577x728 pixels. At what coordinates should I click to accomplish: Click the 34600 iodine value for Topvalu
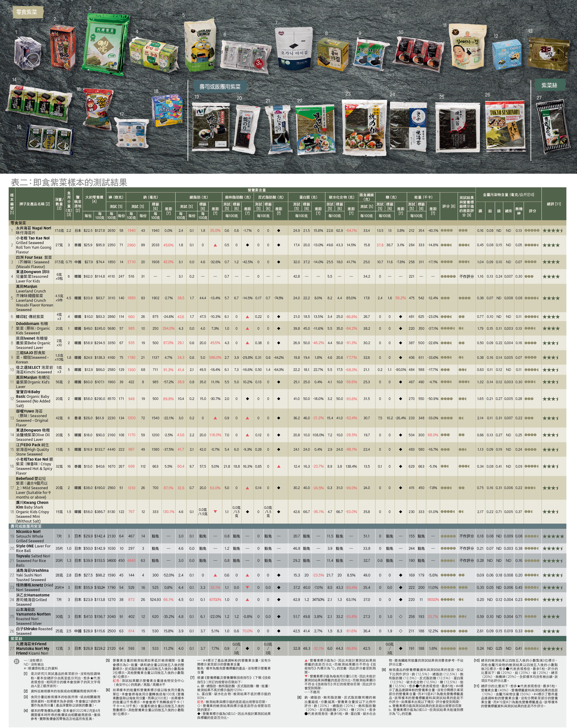click(111, 560)
